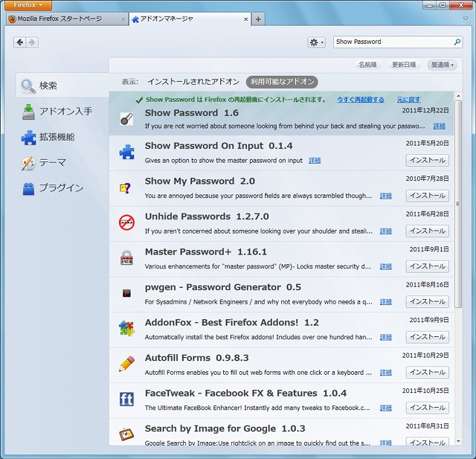Click the Show Password On Input puzzle icon
The image size is (476, 459).
pyautogui.click(x=126, y=152)
